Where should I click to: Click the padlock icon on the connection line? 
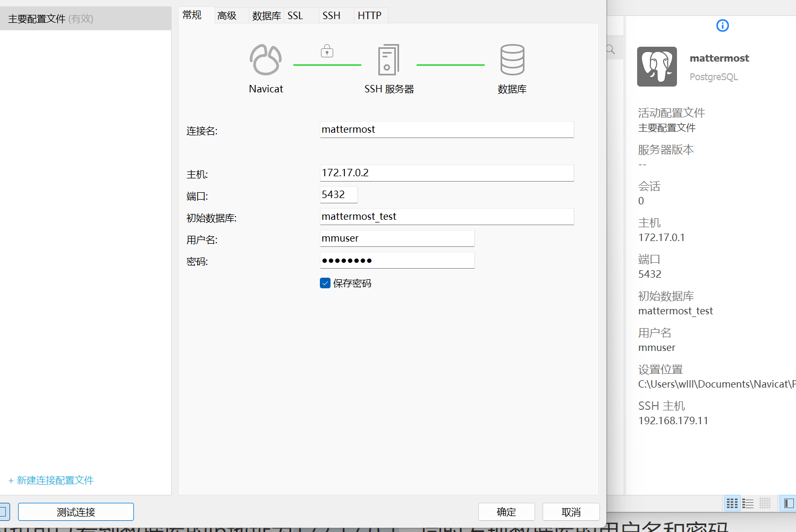pos(327,51)
